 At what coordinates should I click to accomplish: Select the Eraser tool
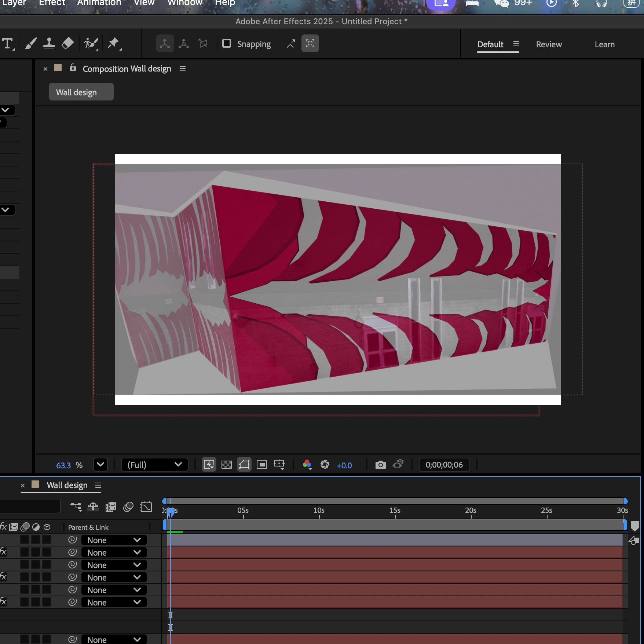(x=68, y=43)
